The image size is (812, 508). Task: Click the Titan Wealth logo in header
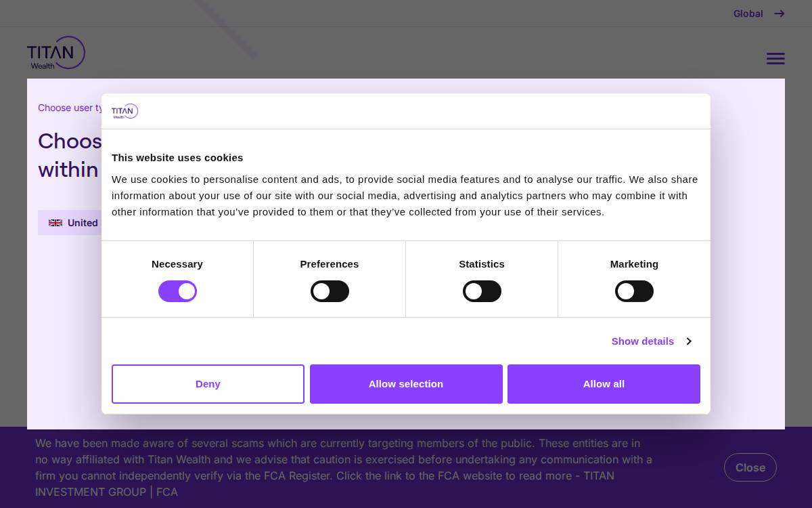click(x=56, y=53)
